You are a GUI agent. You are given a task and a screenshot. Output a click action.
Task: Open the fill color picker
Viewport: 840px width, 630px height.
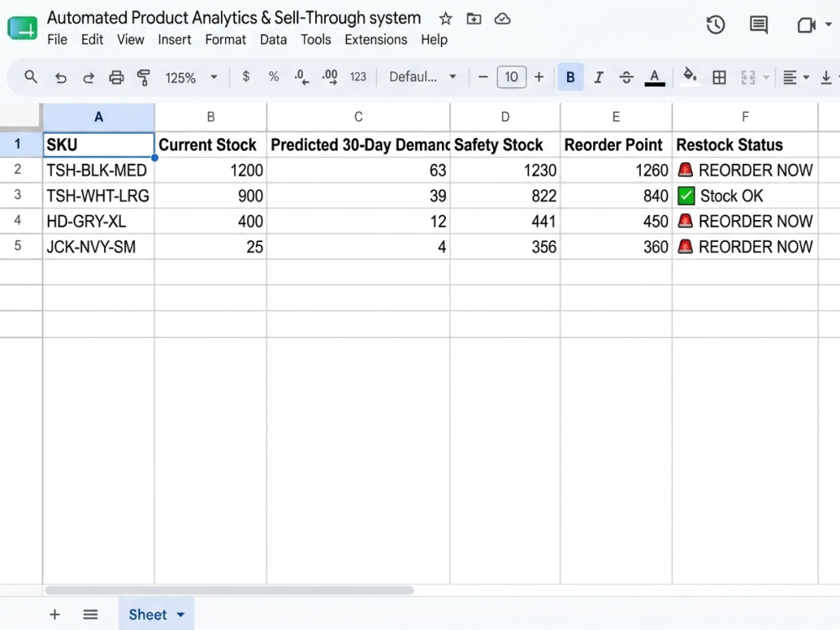(690, 76)
